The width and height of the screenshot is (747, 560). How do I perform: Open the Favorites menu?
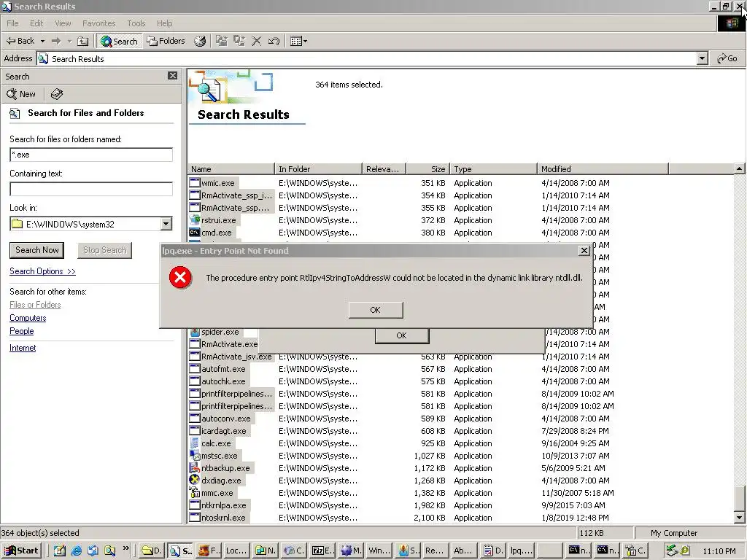coord(98,23)
